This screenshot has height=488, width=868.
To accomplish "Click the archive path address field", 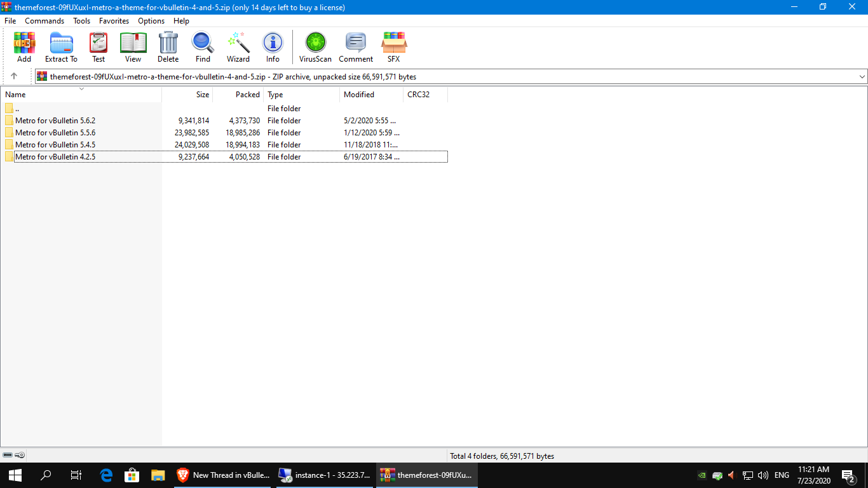I will pyautogui.click(x=451, y=77).
